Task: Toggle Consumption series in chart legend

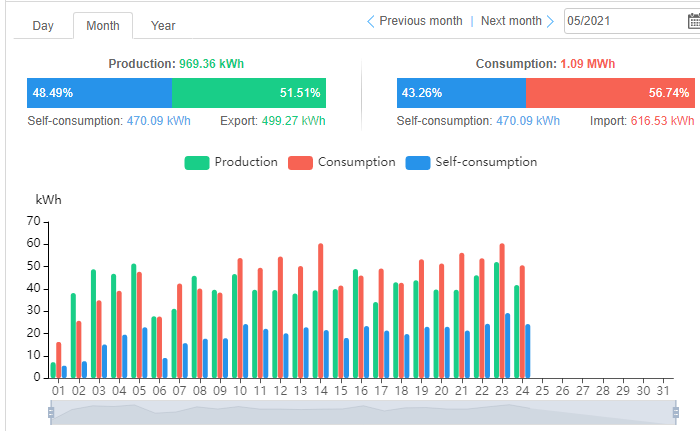Action: tap(342, 162)
